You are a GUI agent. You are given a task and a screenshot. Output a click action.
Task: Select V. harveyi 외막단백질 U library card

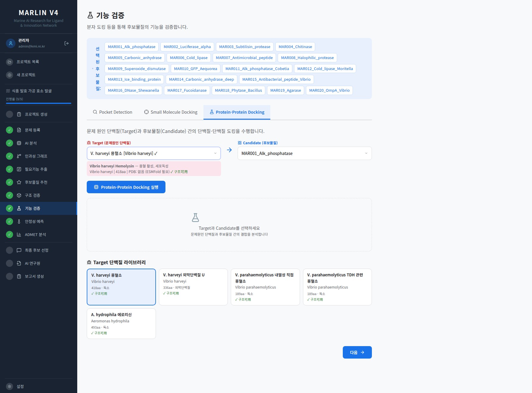(193, 287)
